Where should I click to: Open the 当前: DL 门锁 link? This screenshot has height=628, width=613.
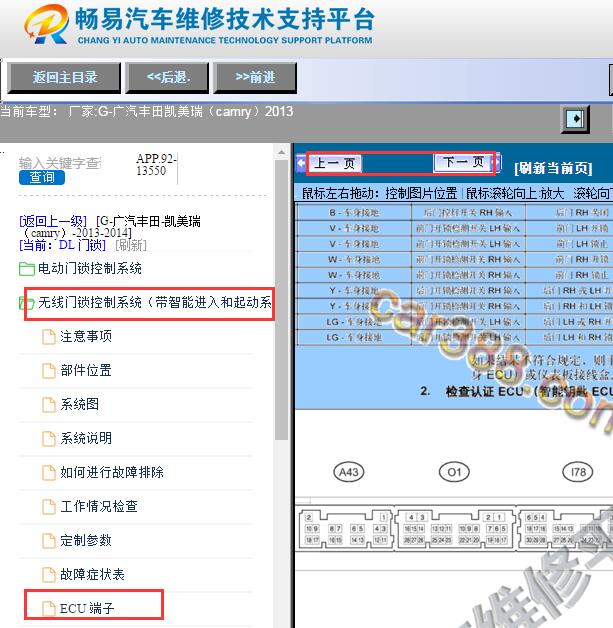tap(62, 245)
